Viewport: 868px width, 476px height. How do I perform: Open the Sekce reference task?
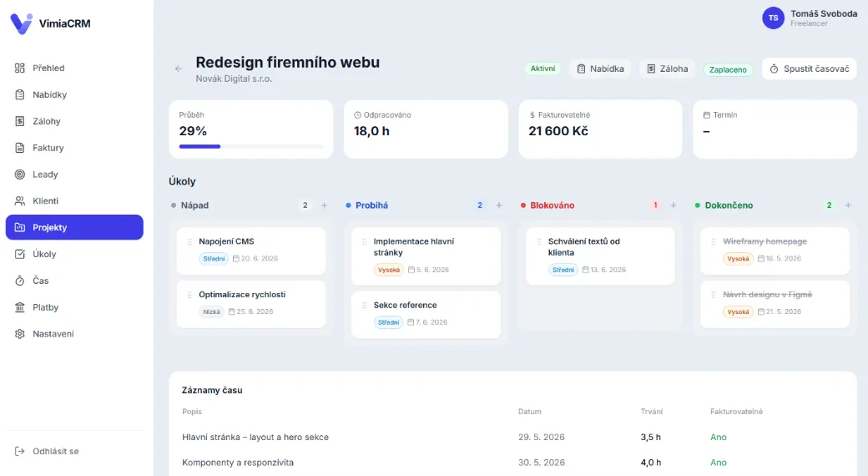(426, 315)
